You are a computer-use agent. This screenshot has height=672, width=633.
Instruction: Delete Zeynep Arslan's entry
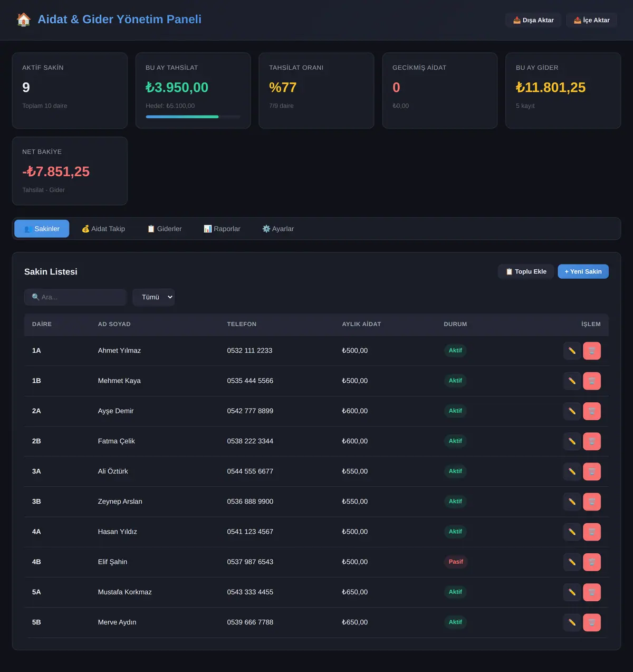click(592, 501)
